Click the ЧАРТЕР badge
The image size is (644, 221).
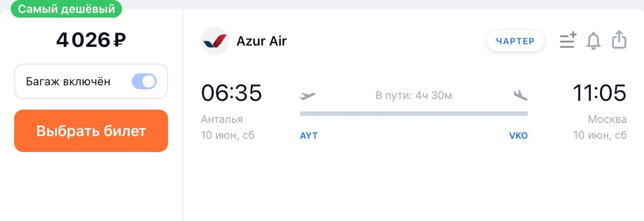pos(515,41)
